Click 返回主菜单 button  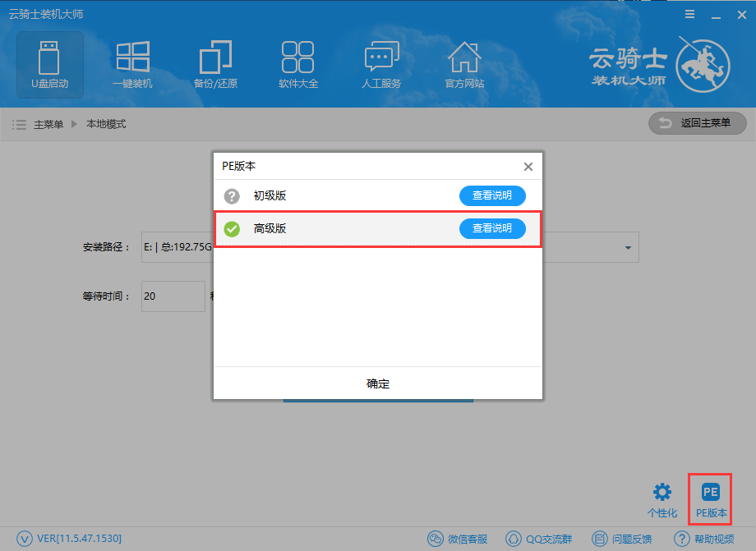click(x=697, y=123)
